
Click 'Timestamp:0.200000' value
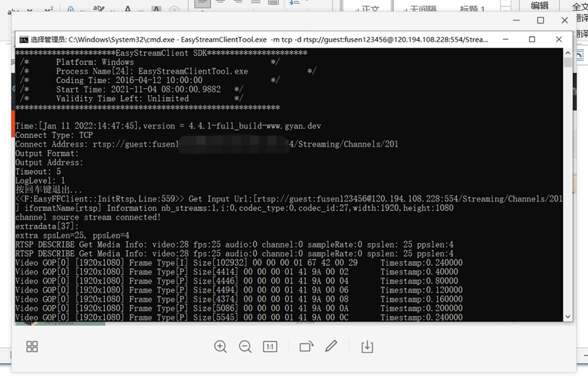421,309
